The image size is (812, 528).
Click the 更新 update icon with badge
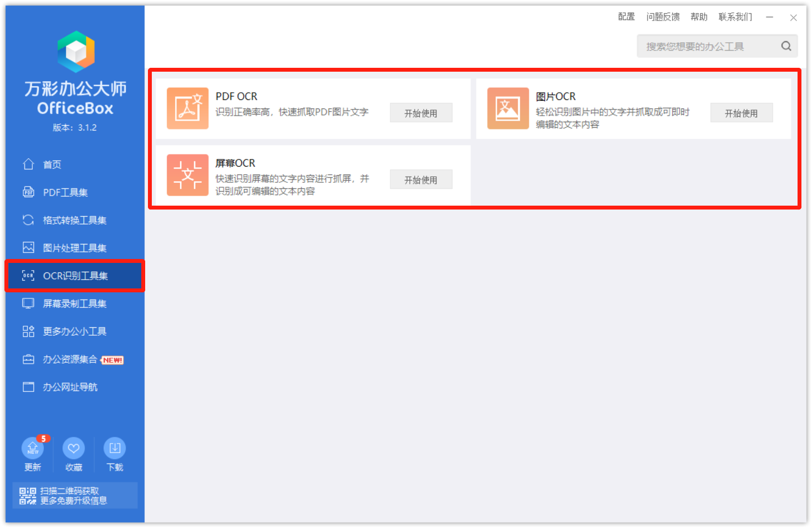click(33, 447)
